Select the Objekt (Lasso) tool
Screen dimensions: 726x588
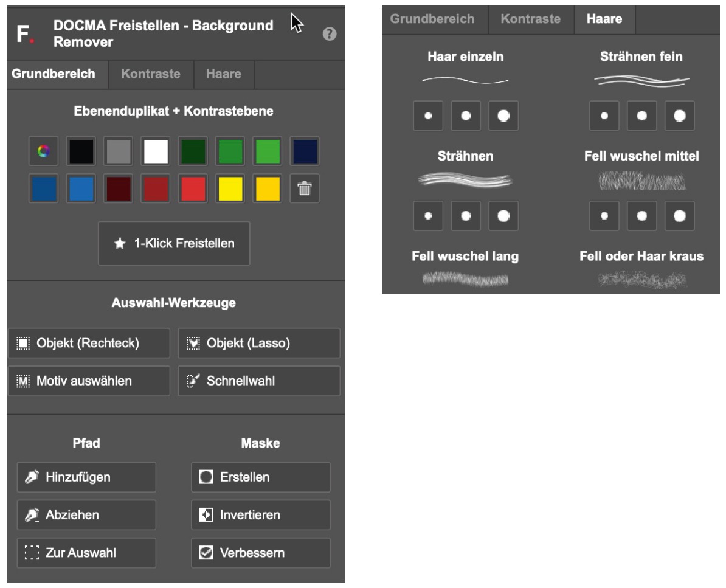258,343
